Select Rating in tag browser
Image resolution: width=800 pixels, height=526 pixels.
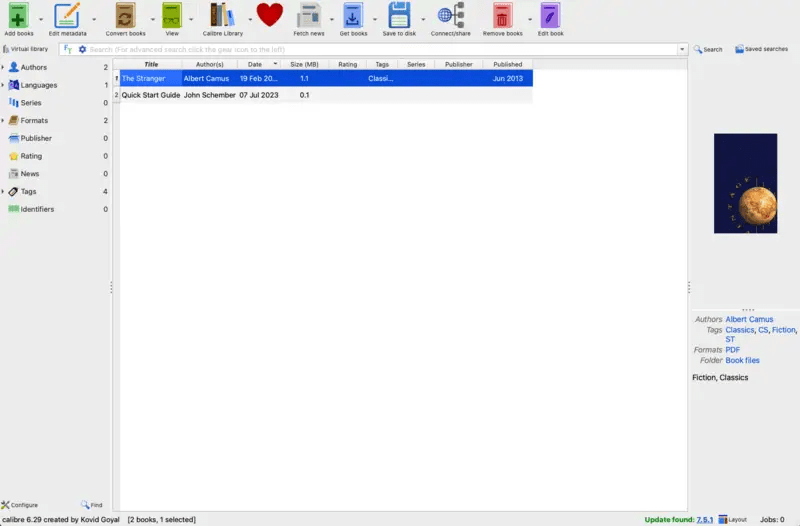(x=31, y=156)
